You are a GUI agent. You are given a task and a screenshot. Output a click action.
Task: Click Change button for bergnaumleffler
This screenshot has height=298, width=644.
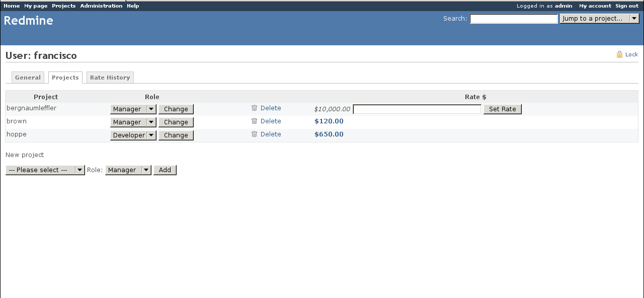[x=176, y=109]
